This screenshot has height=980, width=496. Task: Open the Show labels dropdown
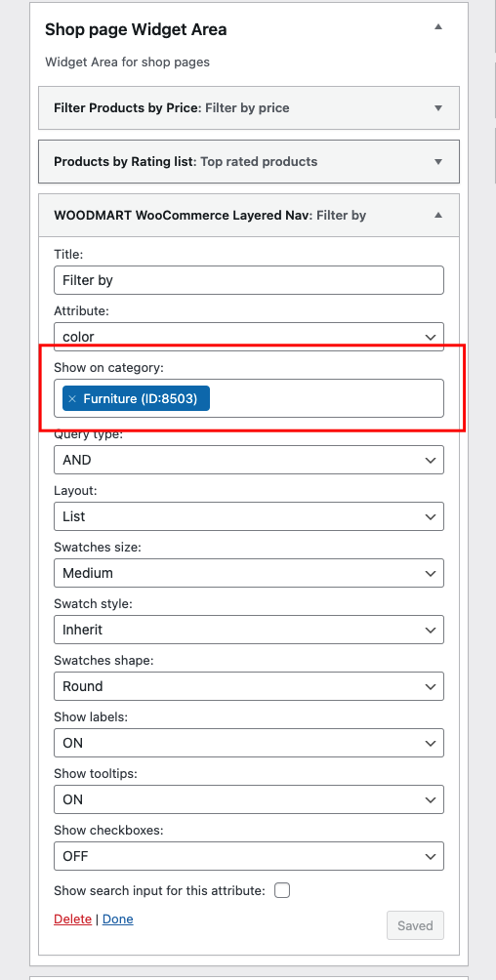[x=249, y=743]
